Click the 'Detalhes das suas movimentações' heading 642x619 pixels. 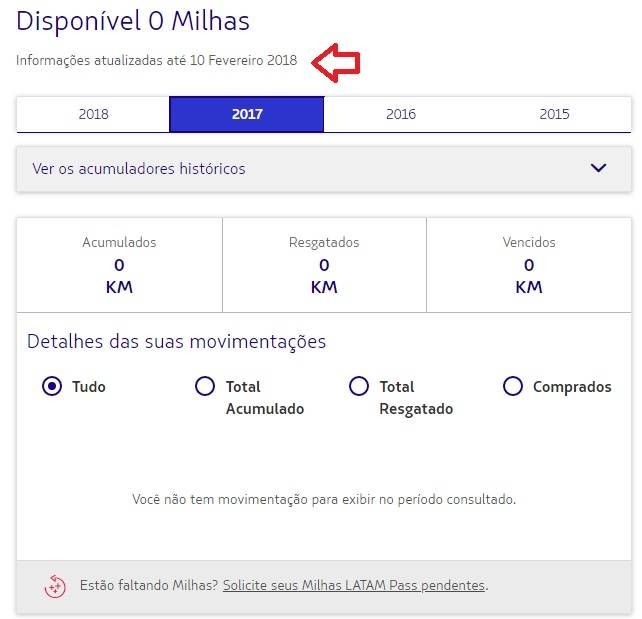[x=176, y=341]
